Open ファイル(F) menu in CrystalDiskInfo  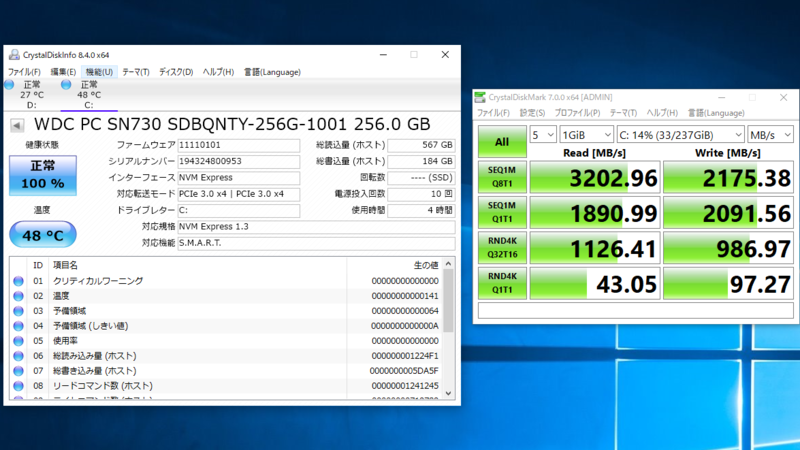coord(24,72)
